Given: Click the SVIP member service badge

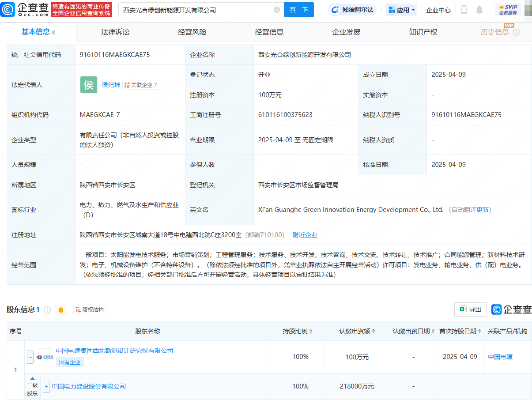Looking at the screenshot, I should coord(508,10).
